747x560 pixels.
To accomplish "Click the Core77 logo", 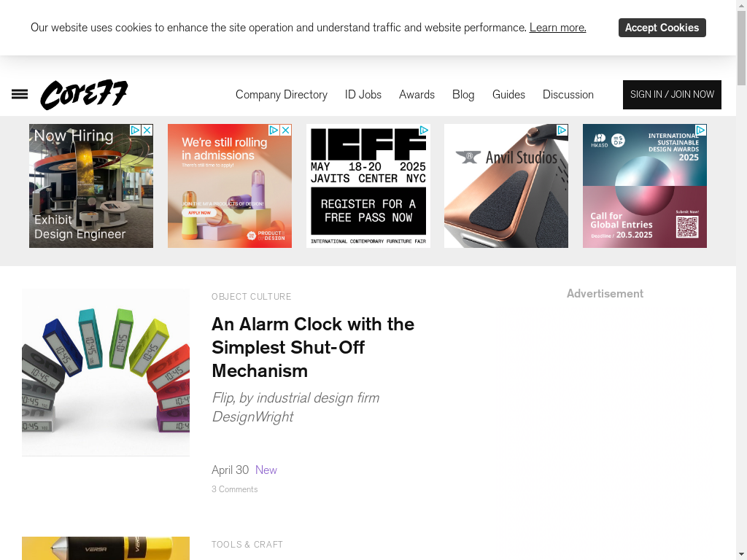I will click(x=85, y=94).
